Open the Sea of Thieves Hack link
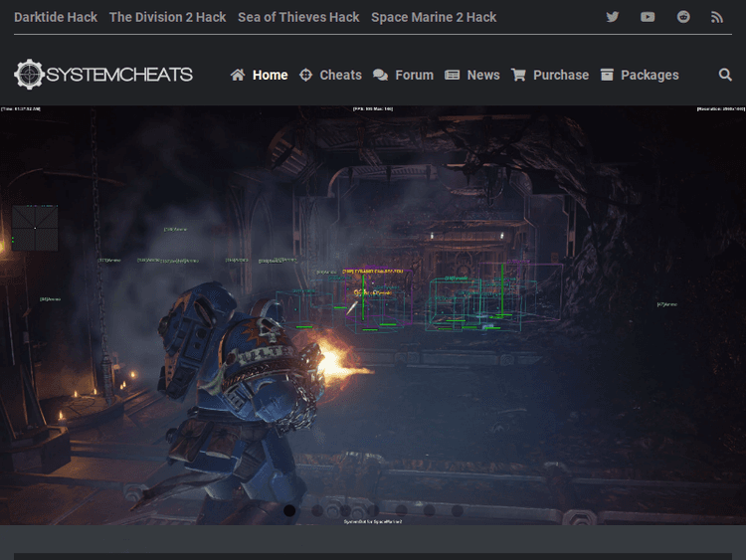This screenshot has width=746, height=560. tap(298, 17)
